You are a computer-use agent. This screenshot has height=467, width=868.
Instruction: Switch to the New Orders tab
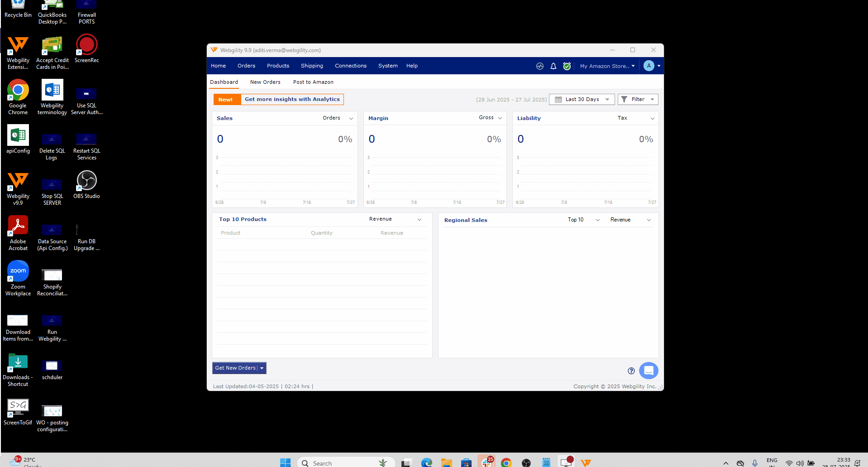click(265, 82)
